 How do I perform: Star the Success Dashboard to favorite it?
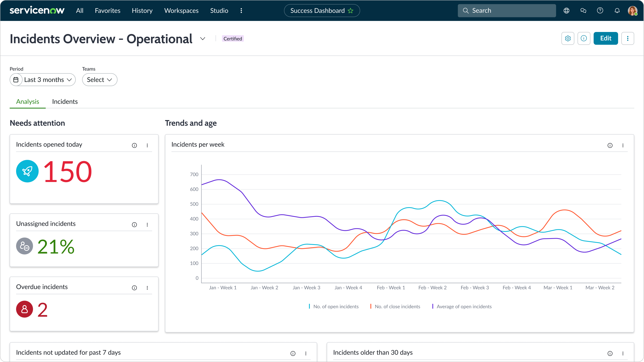click(350, 11)
